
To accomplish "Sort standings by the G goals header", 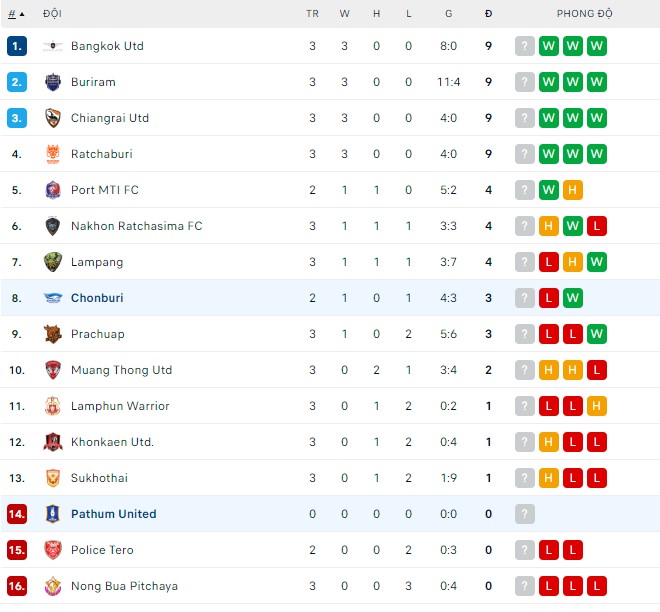I will coord(448,14).
